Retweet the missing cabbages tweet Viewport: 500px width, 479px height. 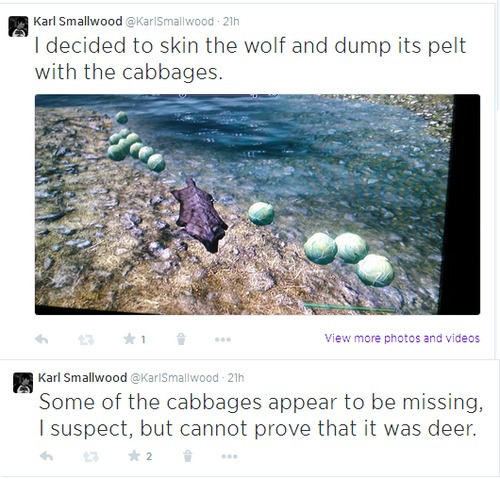point(91,456)
